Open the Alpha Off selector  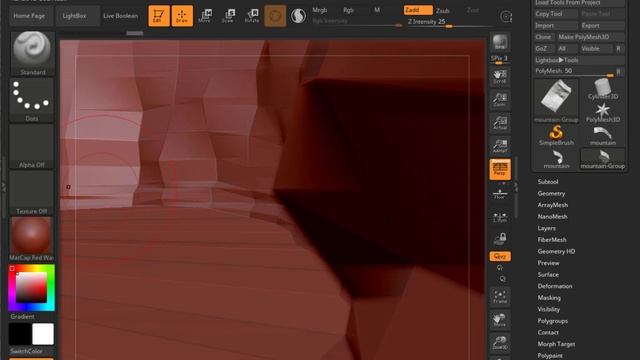(32, 147)
